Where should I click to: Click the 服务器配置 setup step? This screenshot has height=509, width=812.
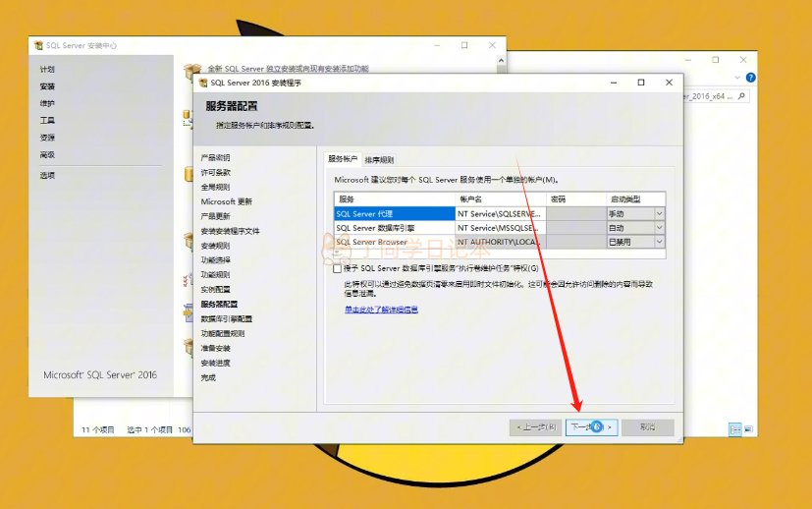[219, 304]
